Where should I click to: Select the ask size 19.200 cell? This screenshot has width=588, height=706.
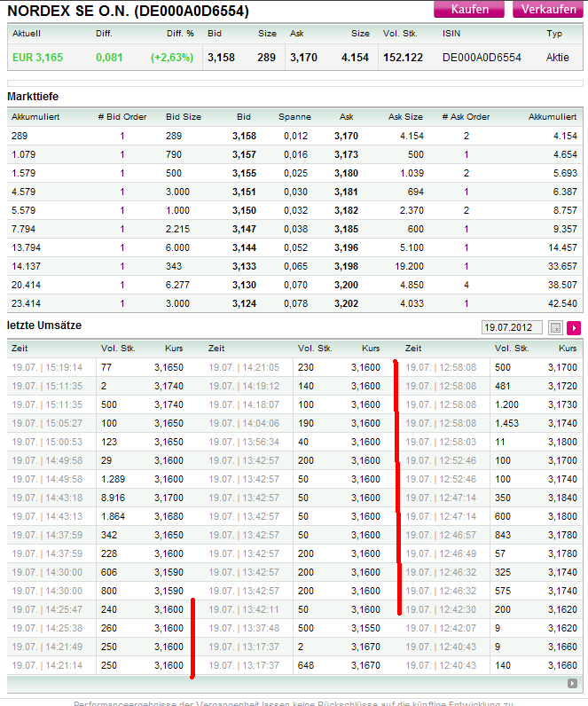(409, 267)
